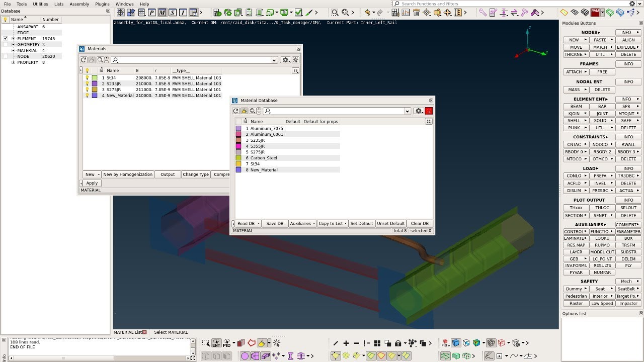Click the M (materials) list toolbar icon
Viewport: 644px width, 362px height.
(162, 13)
